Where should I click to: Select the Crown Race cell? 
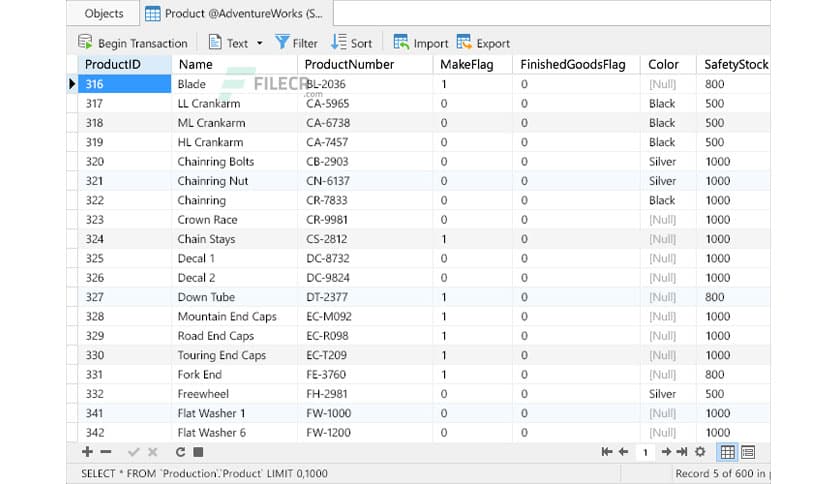point(235,220)
